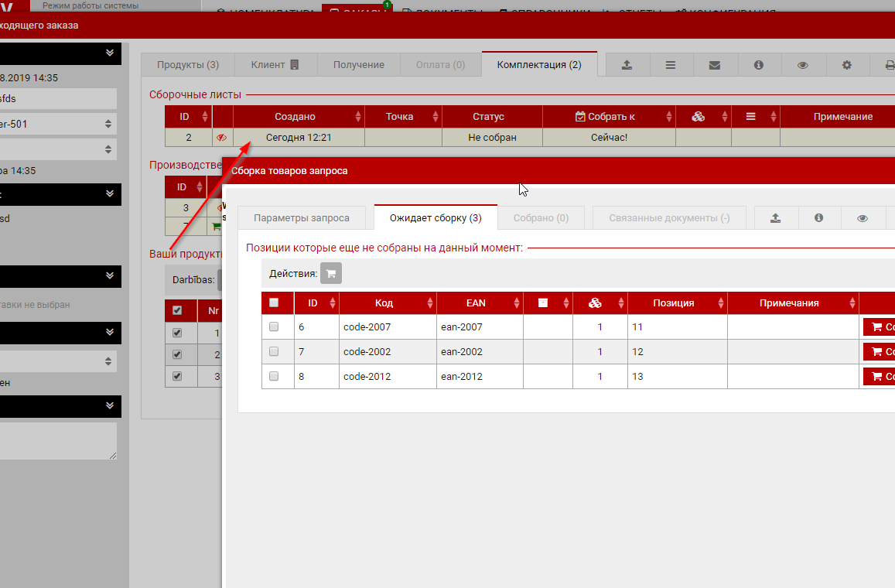The height and width of the screenshot is (588, 895).
Task: Click the upload icon in the order tab bar
Action: [x=628, y=65]
